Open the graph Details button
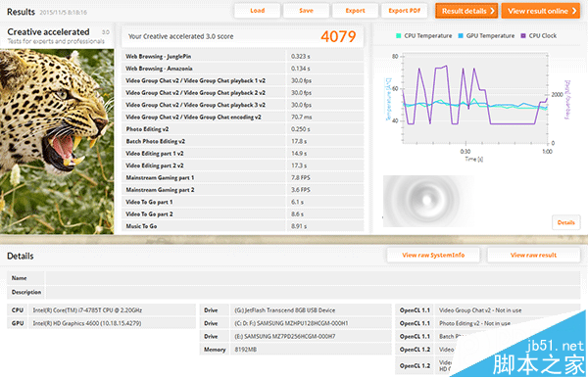 point(565,222)
